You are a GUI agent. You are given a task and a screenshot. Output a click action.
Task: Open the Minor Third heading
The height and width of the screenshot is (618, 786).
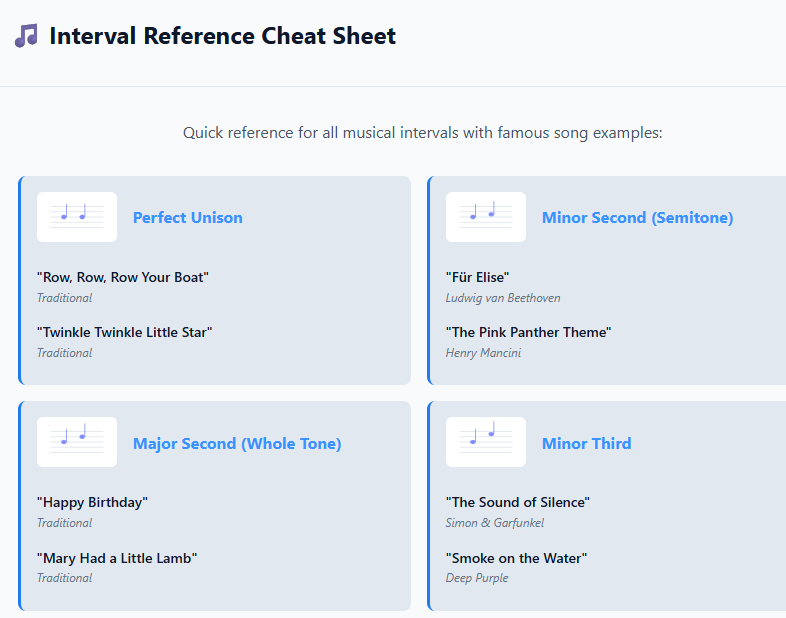coord(586,444)
